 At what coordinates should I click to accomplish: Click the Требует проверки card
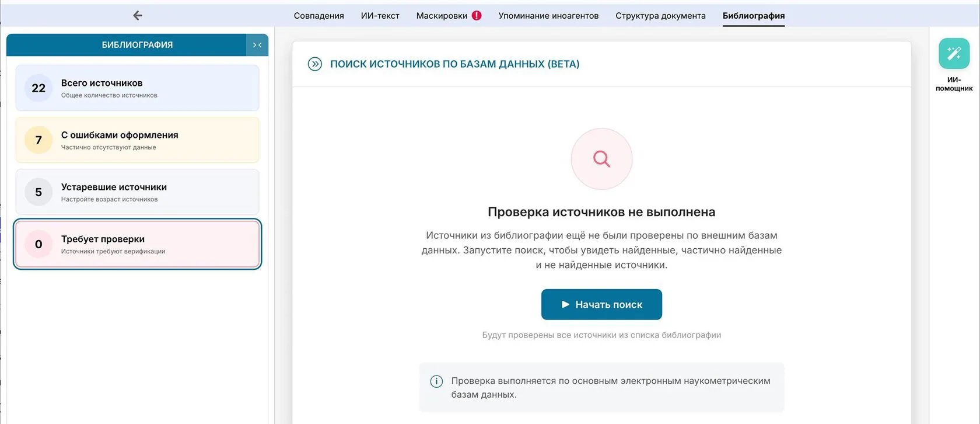point(137,244)
